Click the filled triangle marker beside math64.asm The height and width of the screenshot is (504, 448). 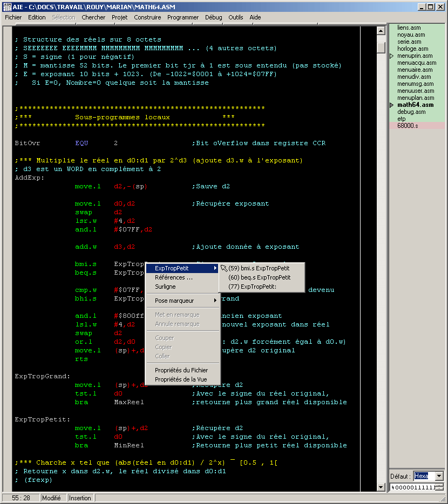pos(392,105)
